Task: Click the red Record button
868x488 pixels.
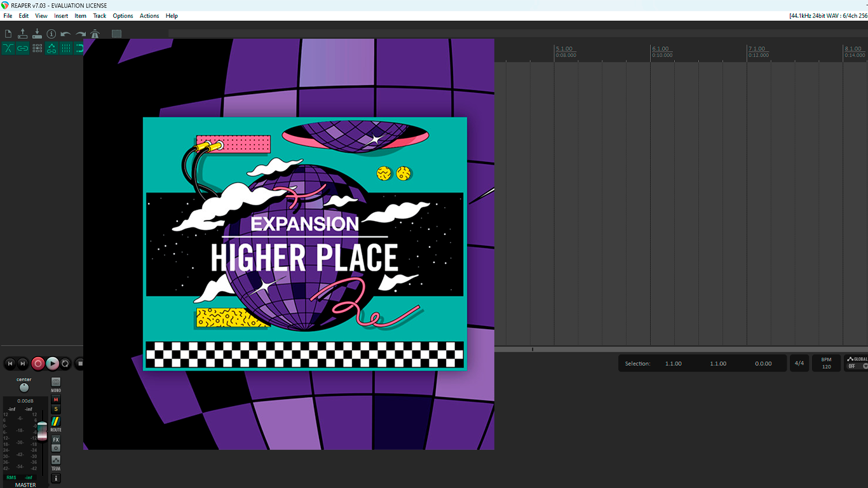Action: tap(38, 363)
